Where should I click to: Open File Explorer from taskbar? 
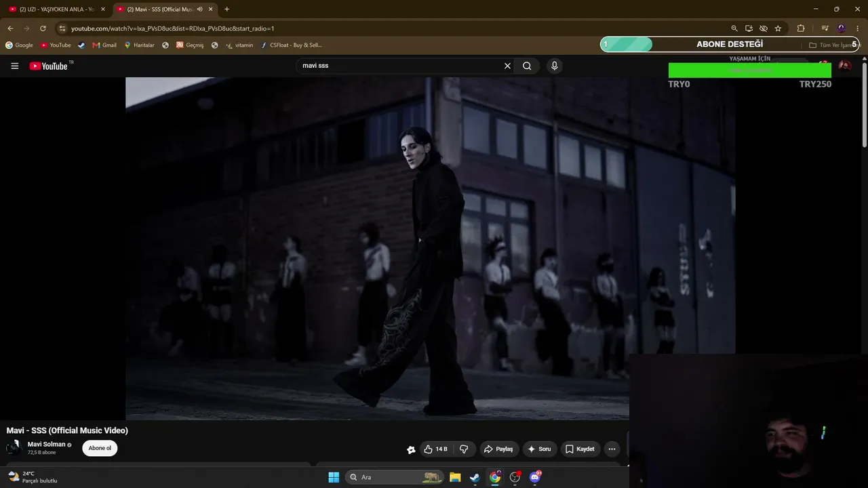coord(455,477)
